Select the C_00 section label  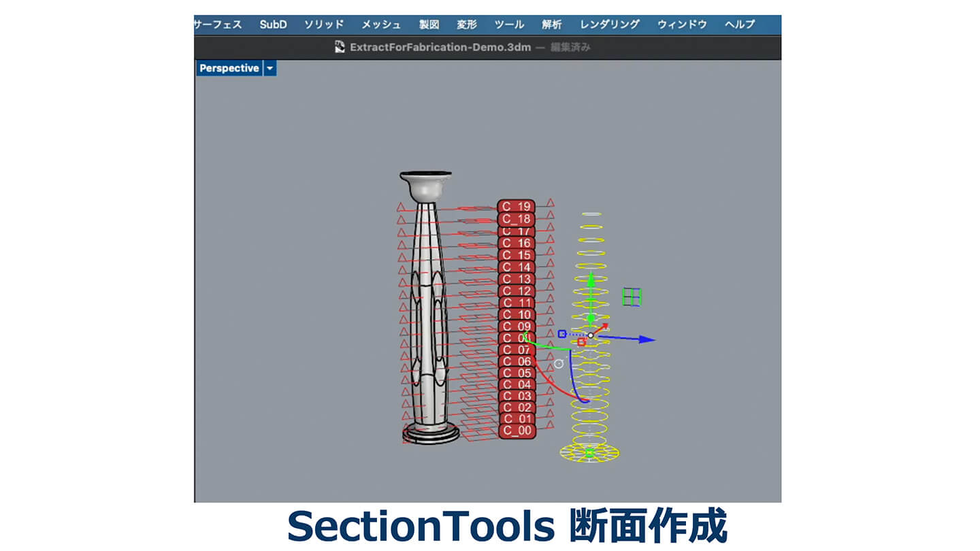[x=517, y=431]
